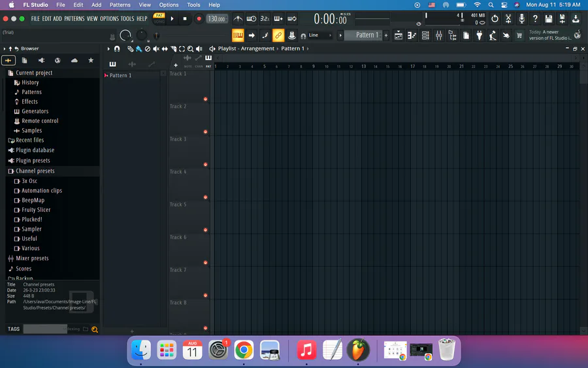This screenshot has width=588, height=368.
Task: Click the 130.000 tempo field
Action: coord(217,19)
